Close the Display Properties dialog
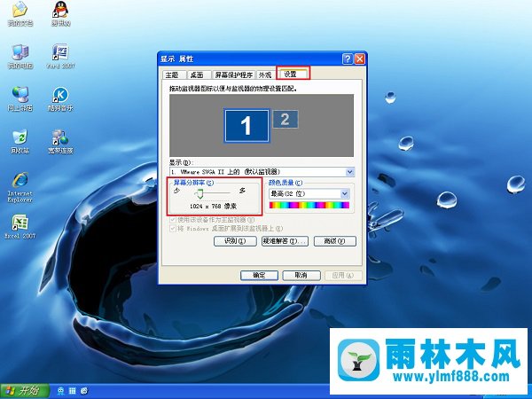The width and height of the screenshot is (532, 399). (x=359, y=59)
